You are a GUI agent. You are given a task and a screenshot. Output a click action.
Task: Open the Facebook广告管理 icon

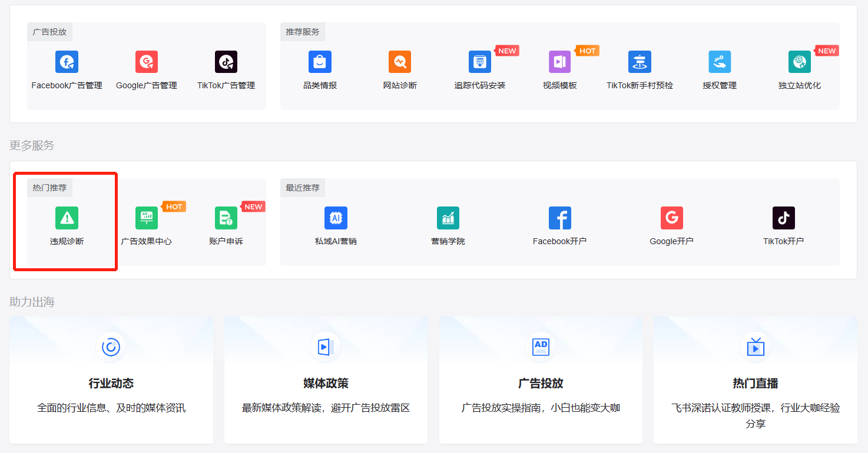coord(67,62)
